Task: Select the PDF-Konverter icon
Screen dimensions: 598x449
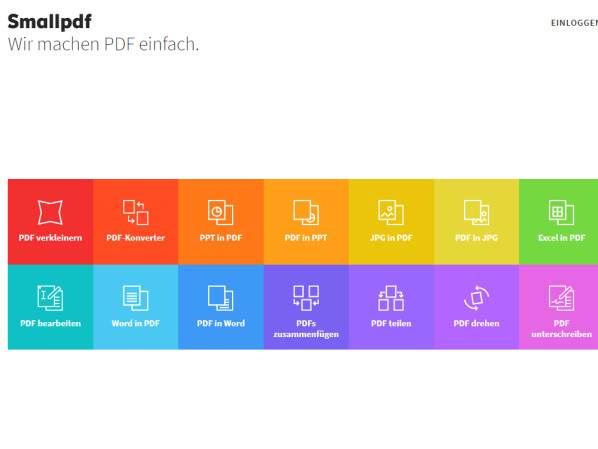Action: point(135,212)
